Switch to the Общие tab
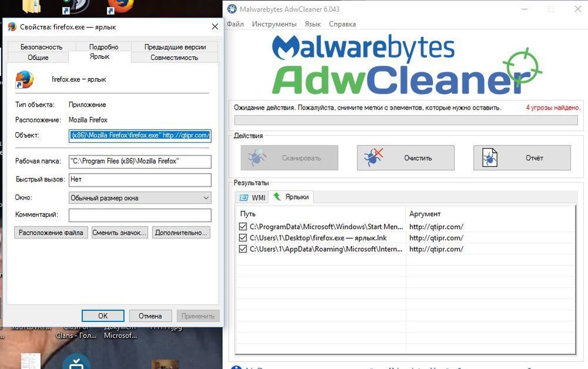 [x=38, y=58]
